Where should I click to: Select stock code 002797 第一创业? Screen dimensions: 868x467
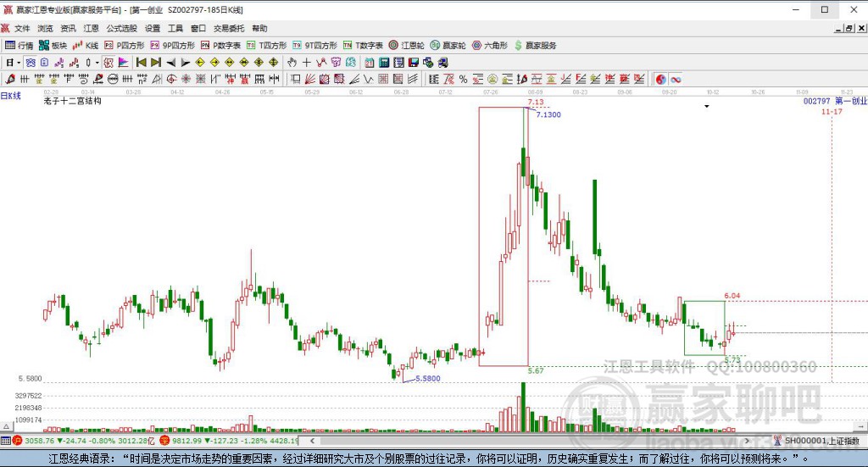point(835,101)
